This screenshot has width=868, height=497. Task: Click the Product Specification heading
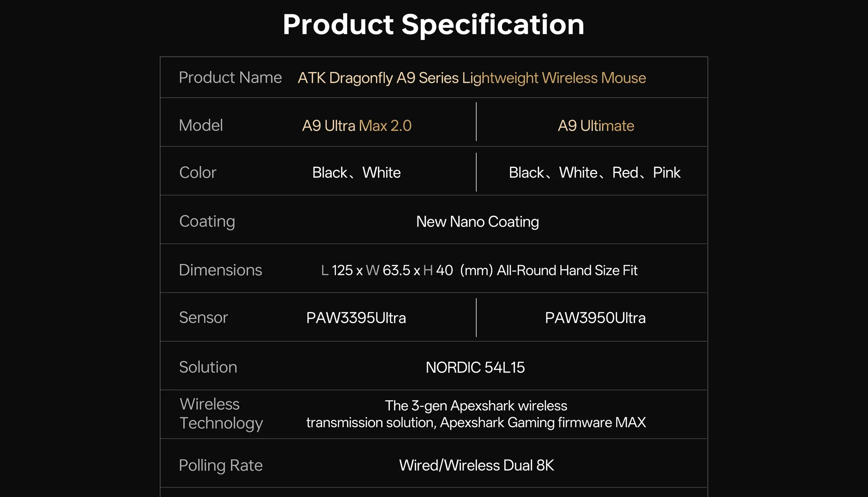click(433, 24)
